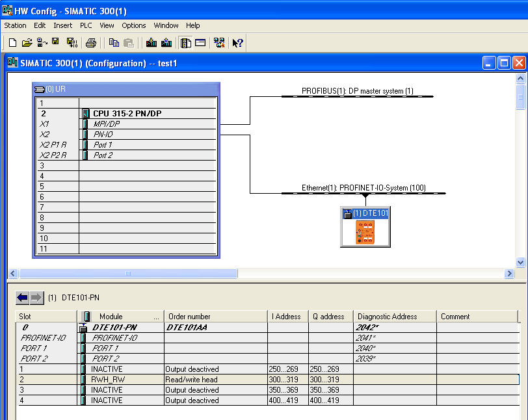Viewport: 528px width, 420px height.
Task: Click the (0) UR rack title bar
Action: [x=126, y=89]
